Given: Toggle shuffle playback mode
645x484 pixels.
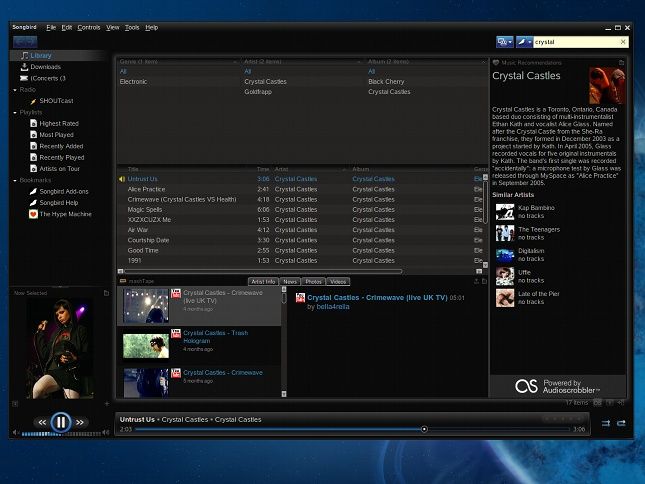Looking at the screenshot, I should tap(606, 423).
